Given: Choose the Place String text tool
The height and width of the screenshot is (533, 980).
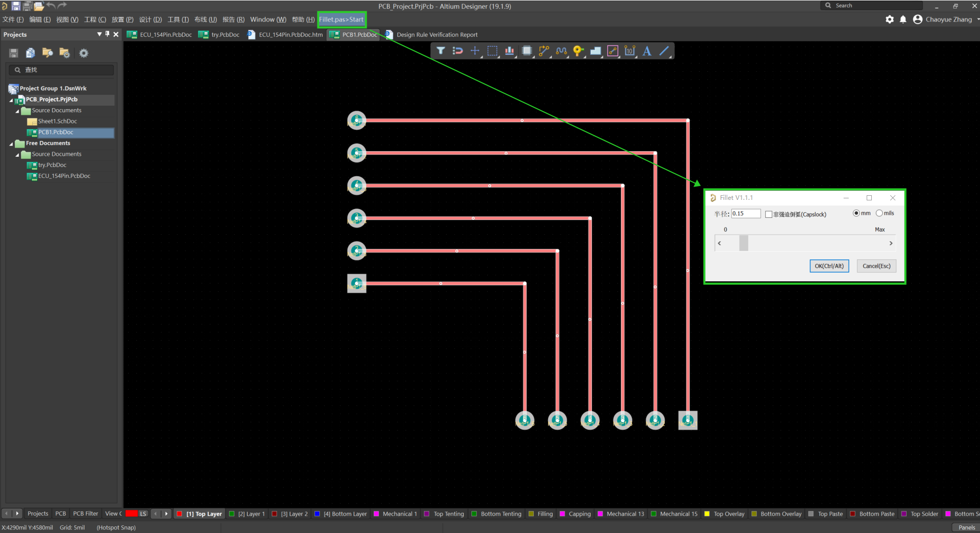Looking at the screenshot, I should (647, 51).
